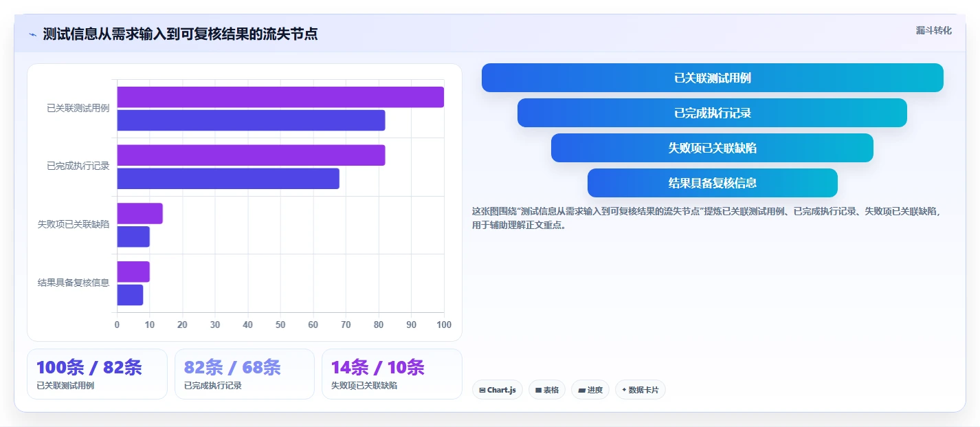
Task: Click the indigo bar for 失败项已关联缺陷
Action: point(133,237)
